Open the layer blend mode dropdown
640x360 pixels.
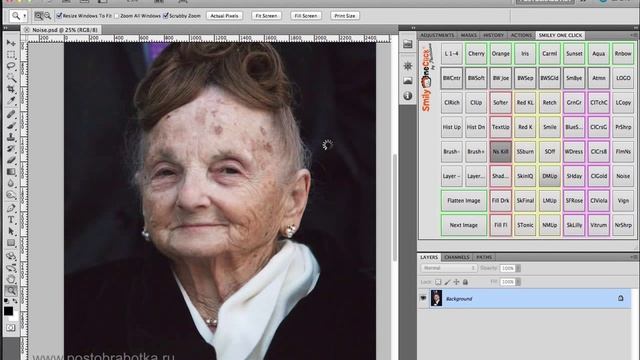point(449,268)
